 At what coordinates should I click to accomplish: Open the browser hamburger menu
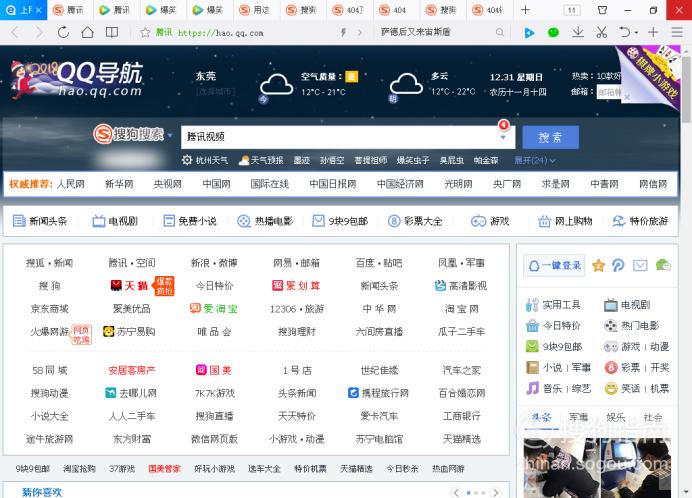[677, 32]
